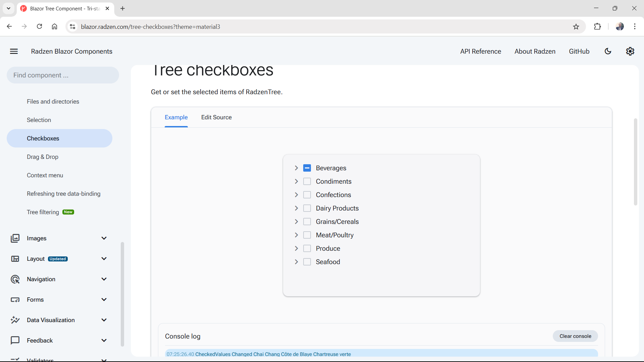The image size is (644, 362).
Task: Collapse the Forms section in sidebar
Action: [104, 299]
